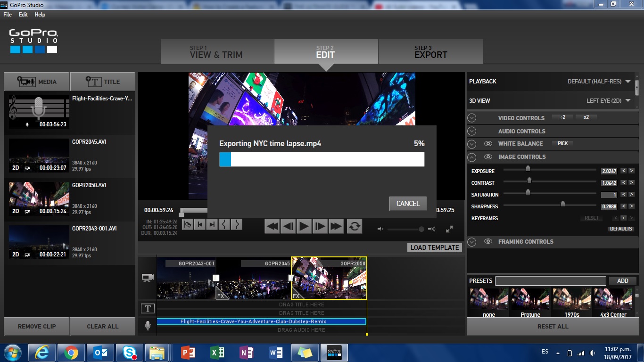Click the Sharpness slider handle

click(x=562, y=204)
